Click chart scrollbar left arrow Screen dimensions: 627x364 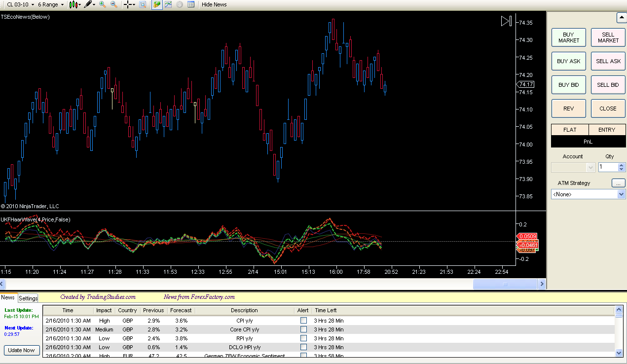[2, 284]
